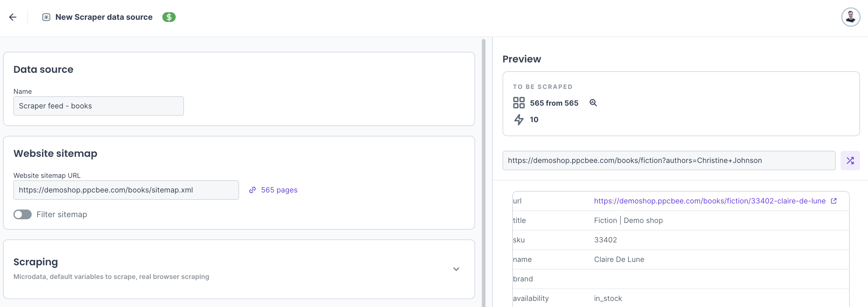868x307 pixels.
Task: Click the Website sitemap URL field
Action: point(126,190)
